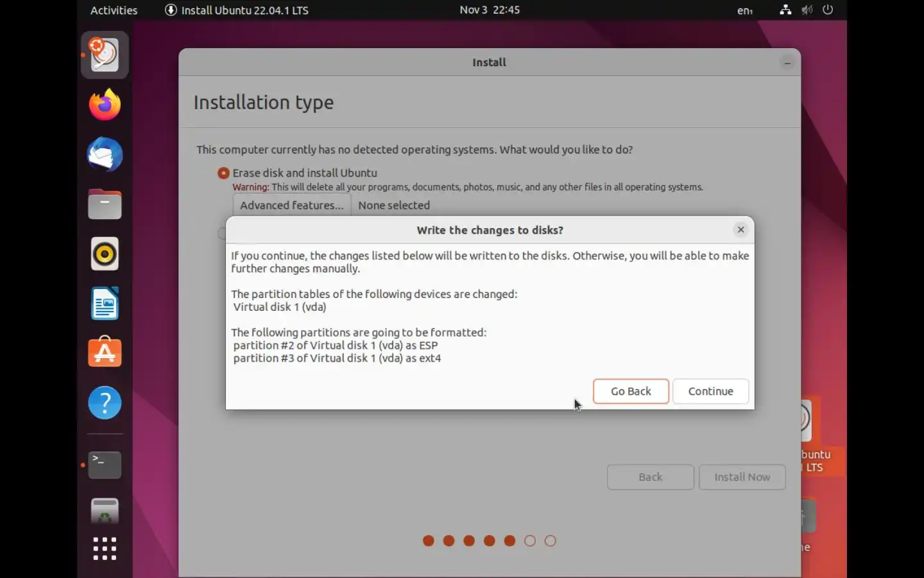Open Thunderbird Mail from the dock
Viewport: 924px width, 578px height.
pos(105,155)
